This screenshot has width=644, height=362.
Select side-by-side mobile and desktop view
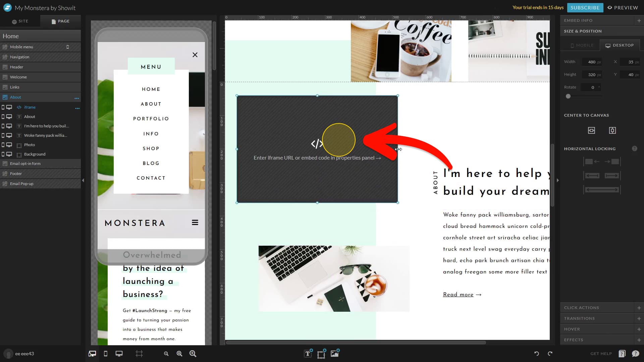tap(92, 354)
